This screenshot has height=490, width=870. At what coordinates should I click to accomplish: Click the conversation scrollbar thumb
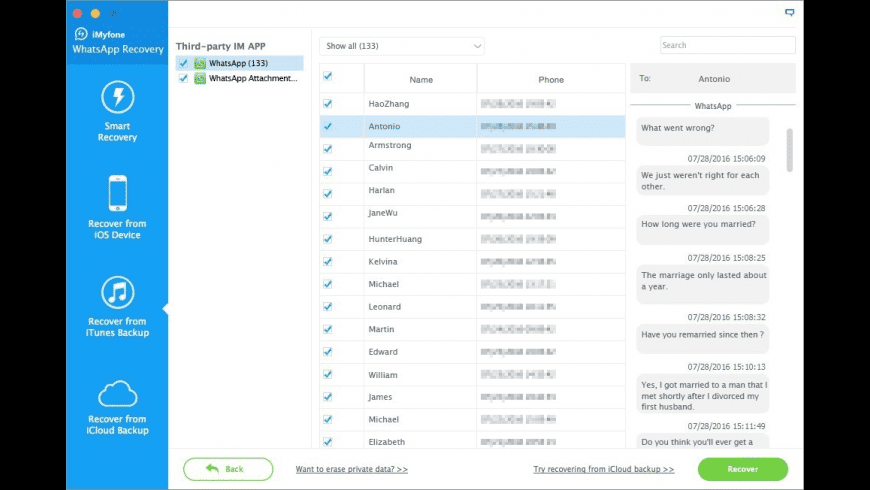click(790, 150)
